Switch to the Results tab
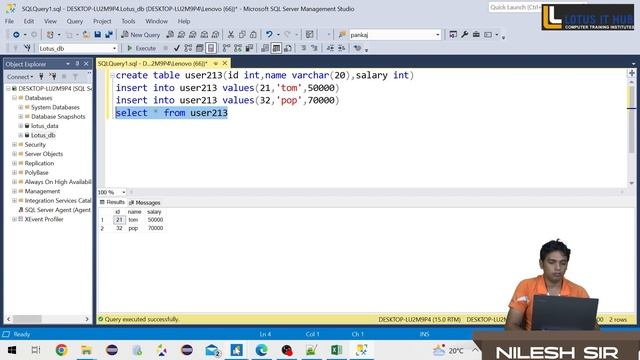Image resolution: width=640 pixels, height=360 pixels. (x=112, y=202)
